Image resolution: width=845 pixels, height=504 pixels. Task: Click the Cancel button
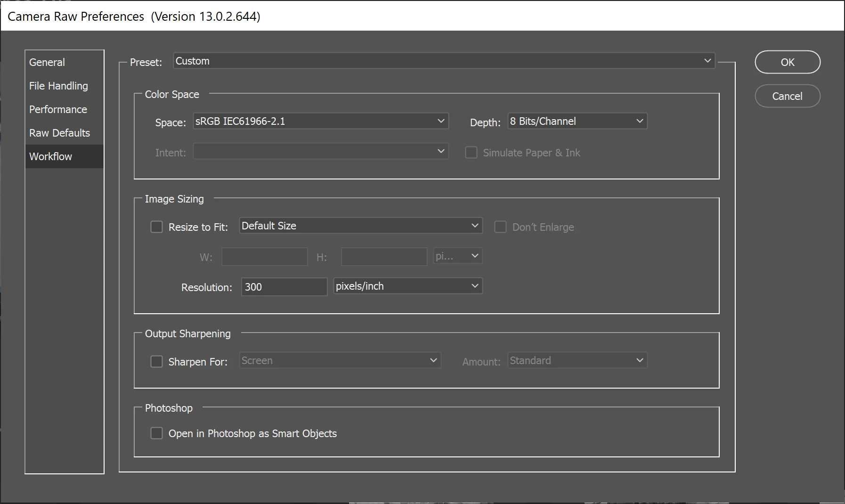pos(788,96)
